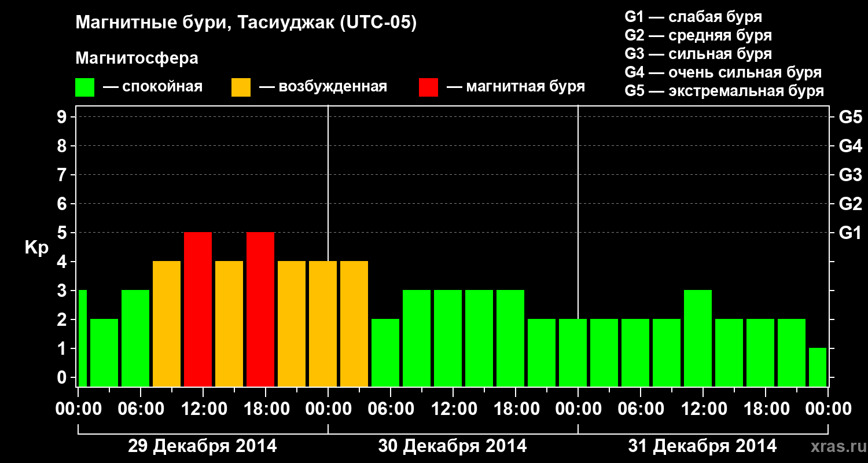Screen dimensions: 868x463
Task: Click the last orange Kp 4 bar on 30 December
Action: click(354, 324)
